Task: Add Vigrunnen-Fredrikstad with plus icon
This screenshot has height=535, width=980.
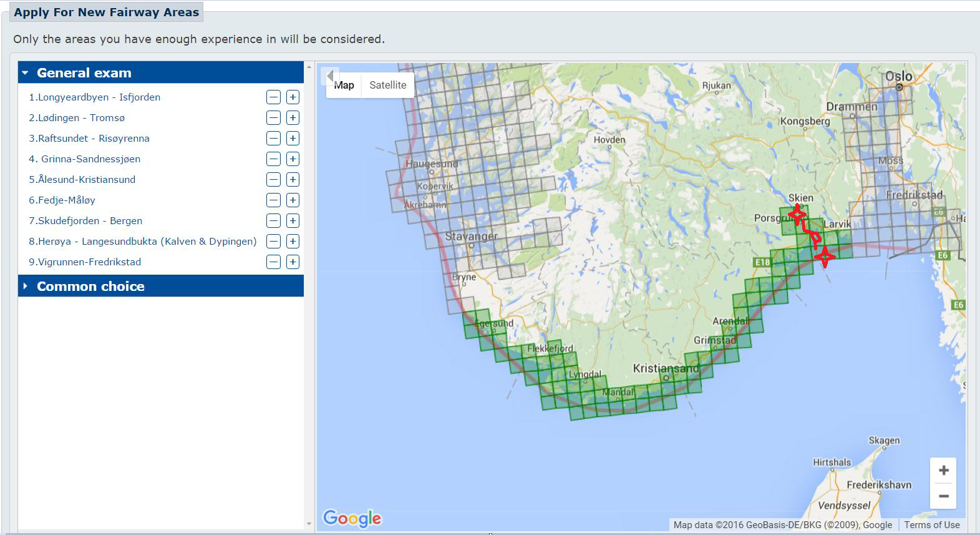Action: tap(293, 262)
